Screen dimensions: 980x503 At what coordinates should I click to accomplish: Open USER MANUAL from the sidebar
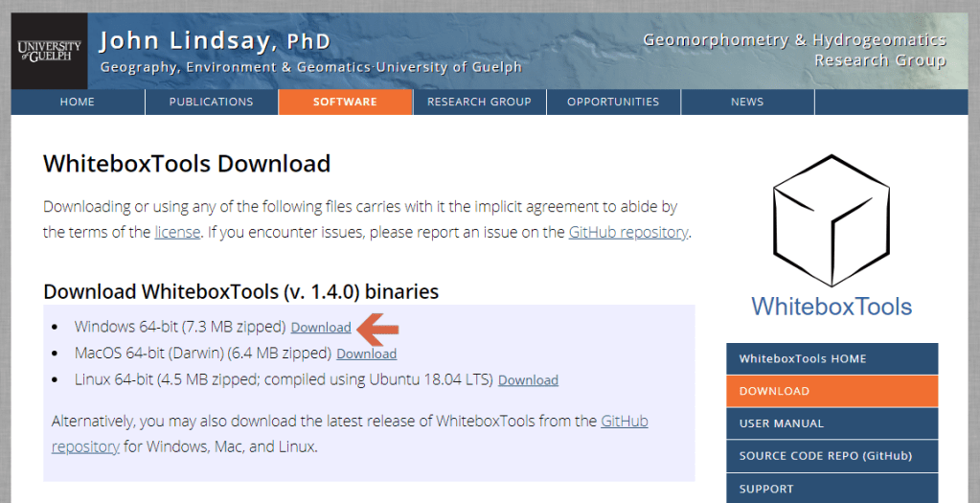(x=832, y=423)
